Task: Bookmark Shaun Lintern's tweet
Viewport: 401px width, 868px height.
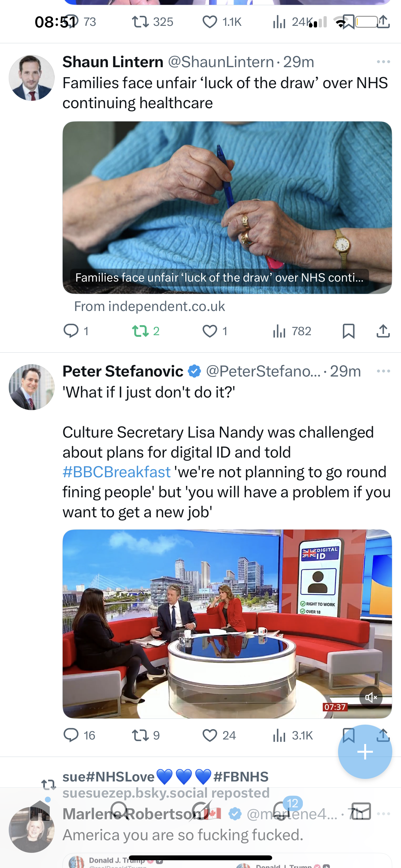Action: tap(348, 331)
